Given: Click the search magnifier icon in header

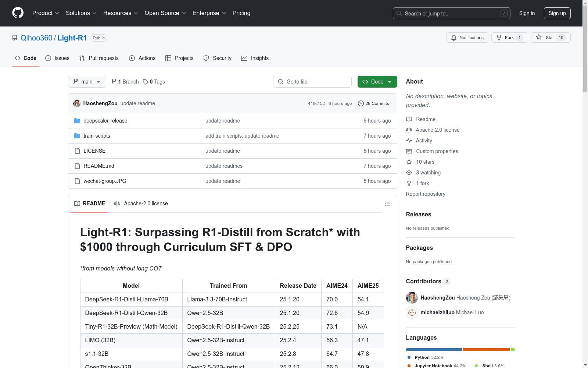Looking at the screenshot, I should pos(399,13).
